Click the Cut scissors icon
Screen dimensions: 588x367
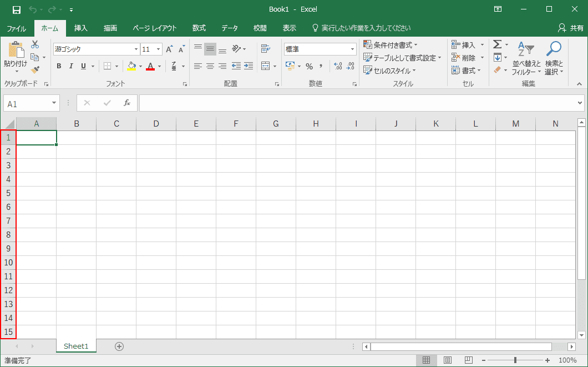point(35,44)
